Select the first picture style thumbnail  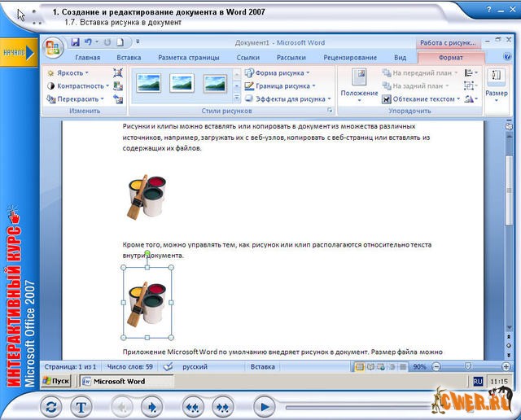(149, 83)
